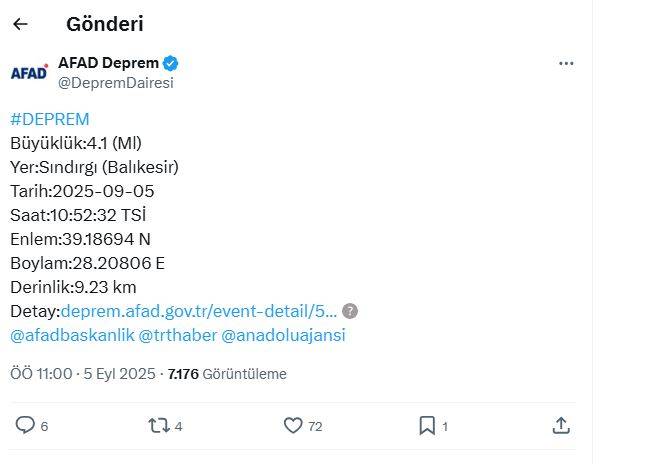Click the question mark info icon

click(x=350, y=311)
